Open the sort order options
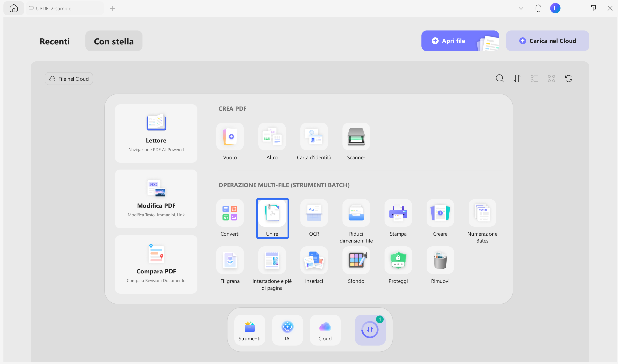 click(x=517, y=79)
